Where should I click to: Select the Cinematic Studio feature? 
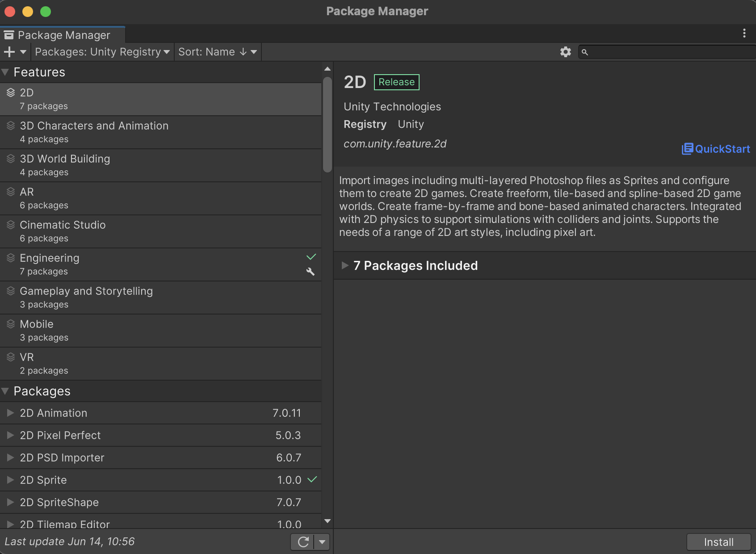click(x=160, y=231)
